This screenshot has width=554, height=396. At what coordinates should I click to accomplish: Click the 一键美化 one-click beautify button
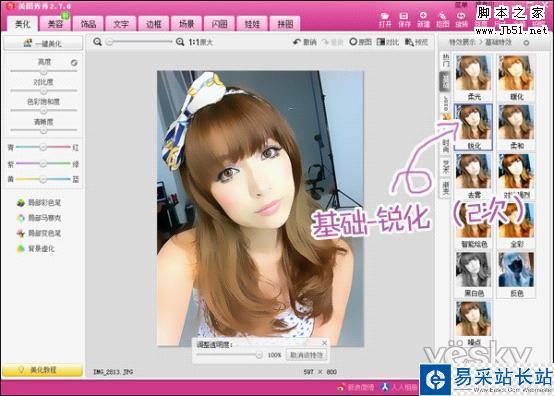point(43,43)
